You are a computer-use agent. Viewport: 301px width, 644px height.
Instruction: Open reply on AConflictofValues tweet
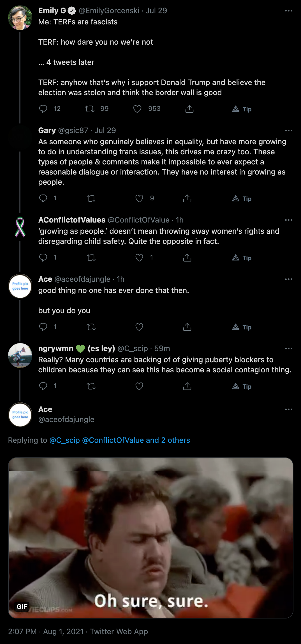43,258
